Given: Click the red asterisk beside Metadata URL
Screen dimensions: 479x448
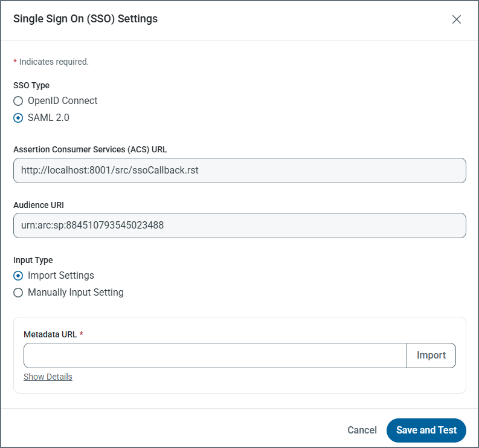Looking at the screenshot, I should pos(82,334).
